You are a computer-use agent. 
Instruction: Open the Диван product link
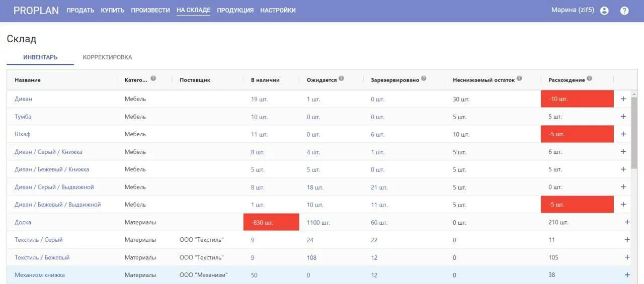pos(24,99)
